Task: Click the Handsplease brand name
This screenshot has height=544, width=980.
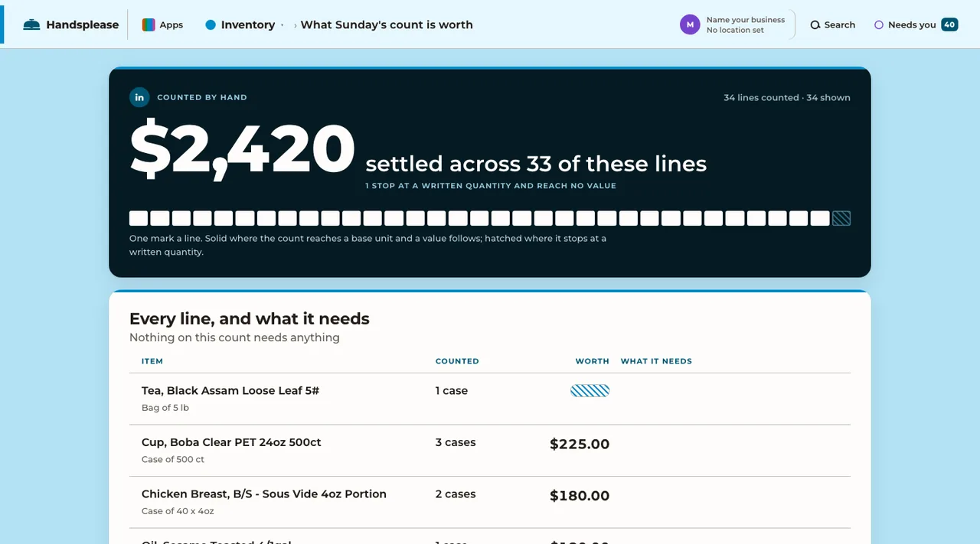Action: (83, 24)
